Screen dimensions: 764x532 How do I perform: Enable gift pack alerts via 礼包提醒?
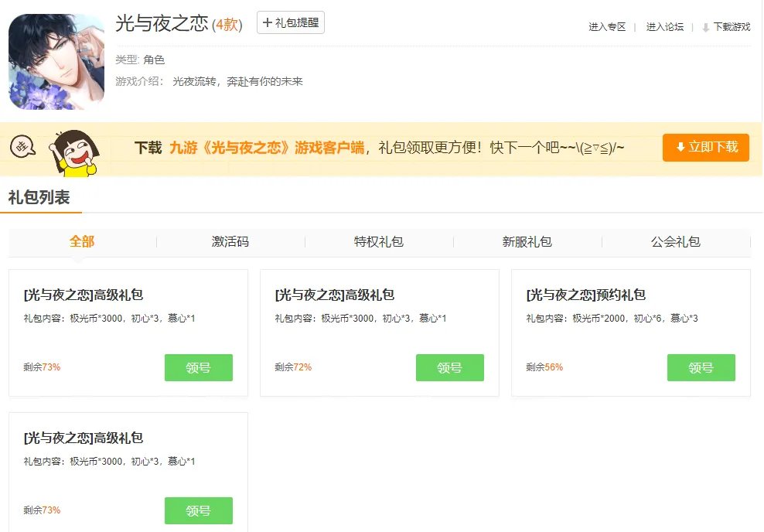290,22
